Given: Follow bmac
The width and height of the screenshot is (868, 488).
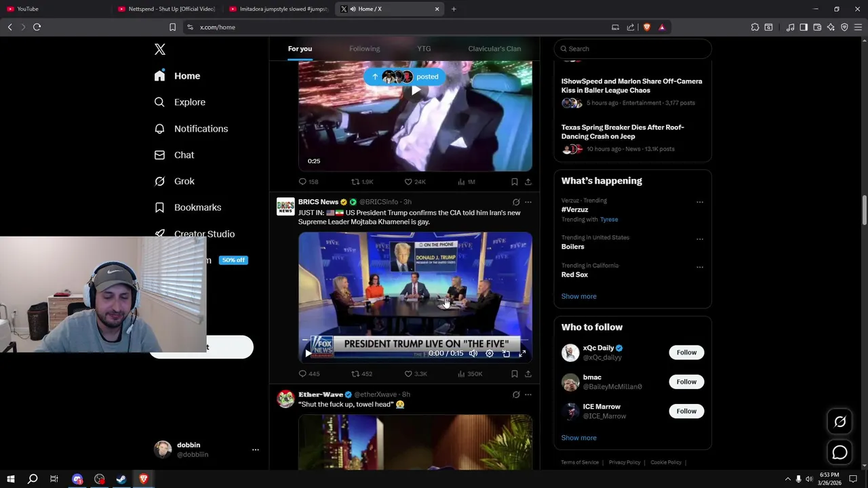Looking at the screenshot, I should coord(686,382).
